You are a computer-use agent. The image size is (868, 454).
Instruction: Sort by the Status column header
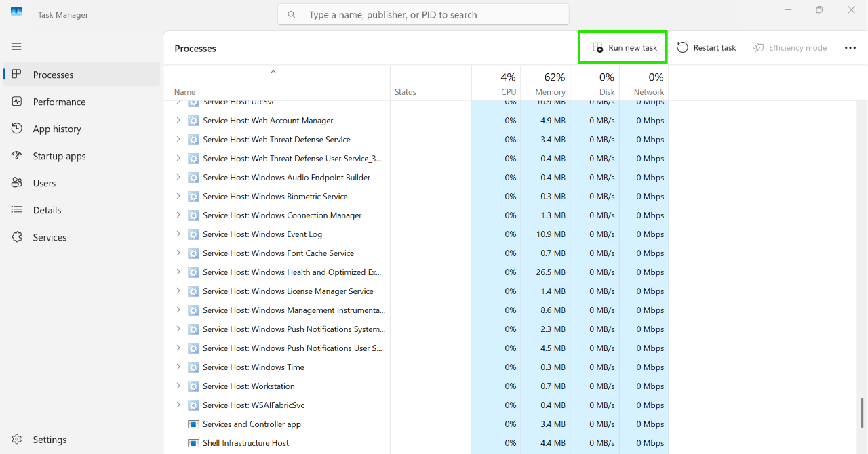pyautogui.click(x=431, y=83)
